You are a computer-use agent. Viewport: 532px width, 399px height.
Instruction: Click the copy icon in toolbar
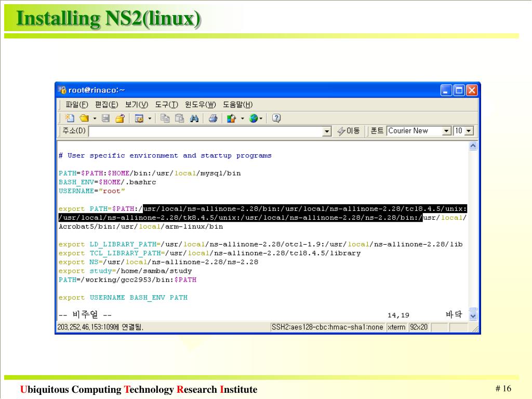pyautogui.click(x=165, y=118)
